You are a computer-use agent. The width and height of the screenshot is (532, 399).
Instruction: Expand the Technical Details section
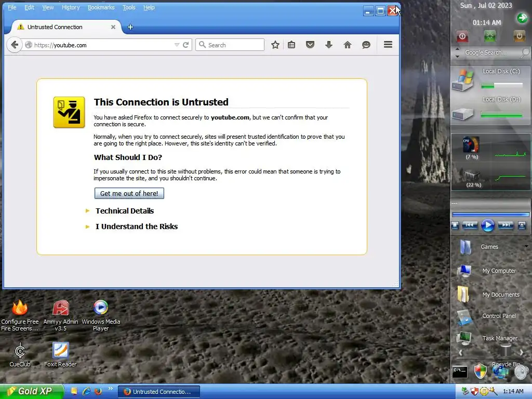(125, 211)
